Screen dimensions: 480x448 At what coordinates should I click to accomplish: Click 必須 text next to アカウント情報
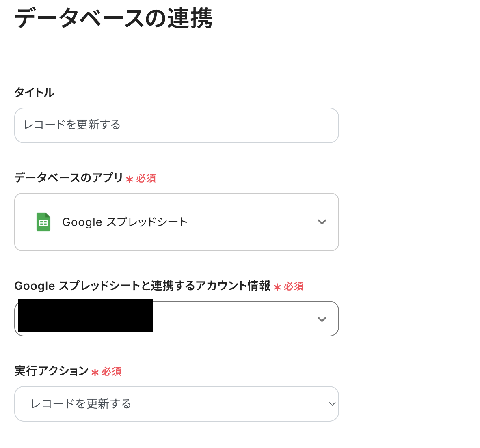click(x=294, y=286)
